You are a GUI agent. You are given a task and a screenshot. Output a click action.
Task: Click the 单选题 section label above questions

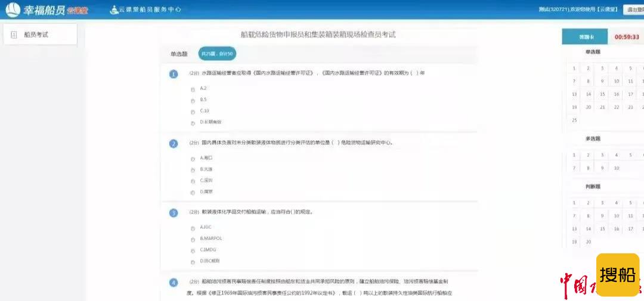pos(179,54)
